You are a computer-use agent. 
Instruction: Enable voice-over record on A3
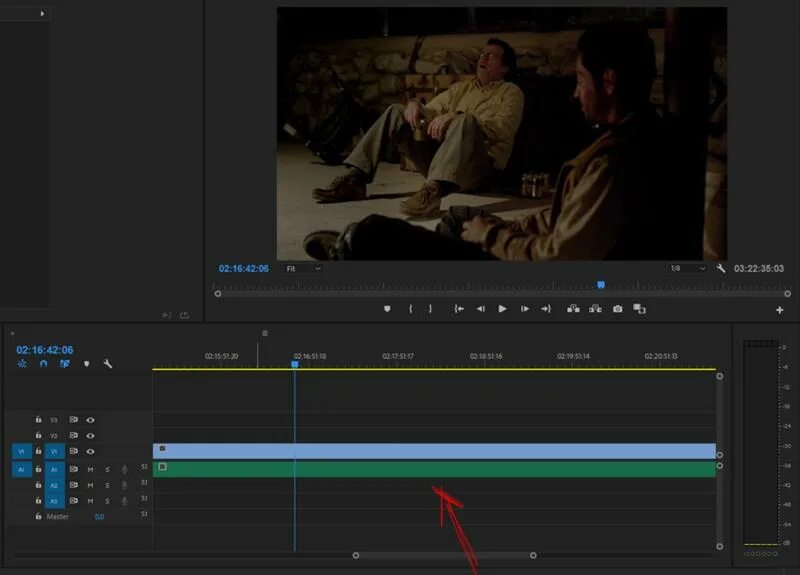tap(124, 501)
